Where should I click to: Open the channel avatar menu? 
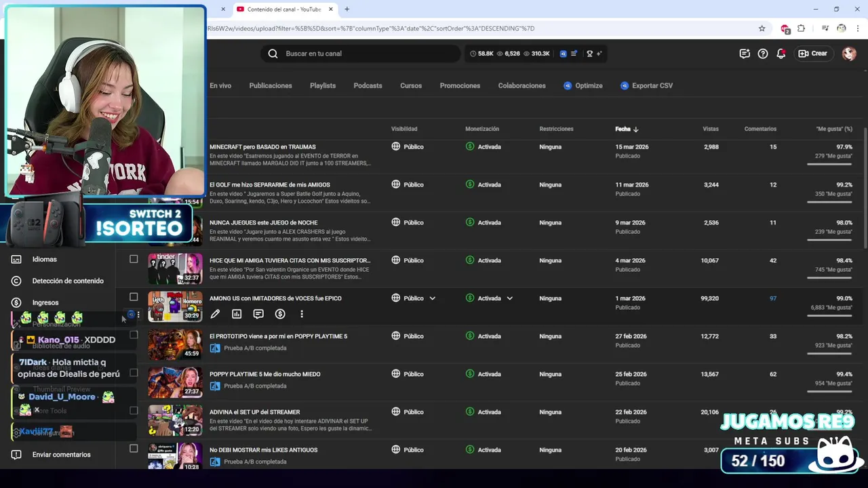849,54
